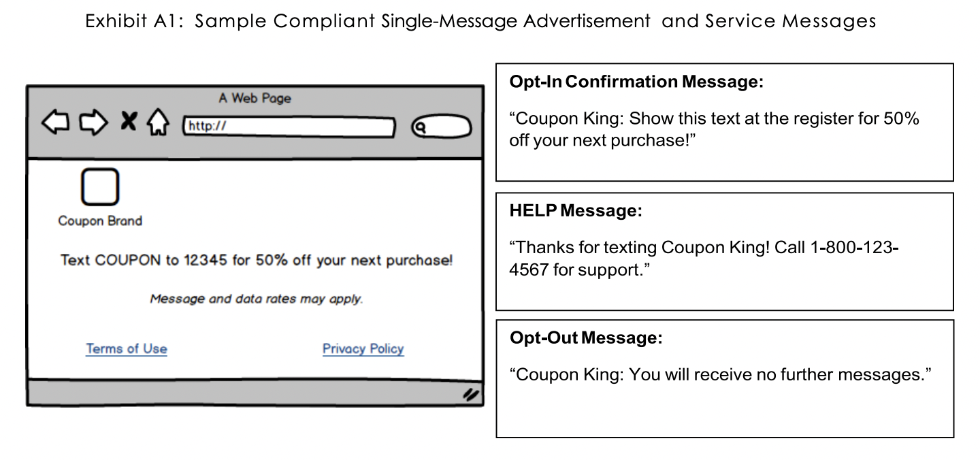The image size is (980, 460).
Task: Grab the resize grip of the web page
Action: (x=470, y=394)
